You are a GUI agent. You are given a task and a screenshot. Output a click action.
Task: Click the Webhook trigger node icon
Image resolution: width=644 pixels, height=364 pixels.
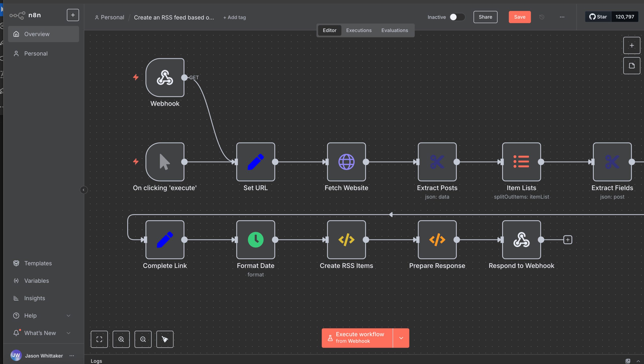click(165, 77)
